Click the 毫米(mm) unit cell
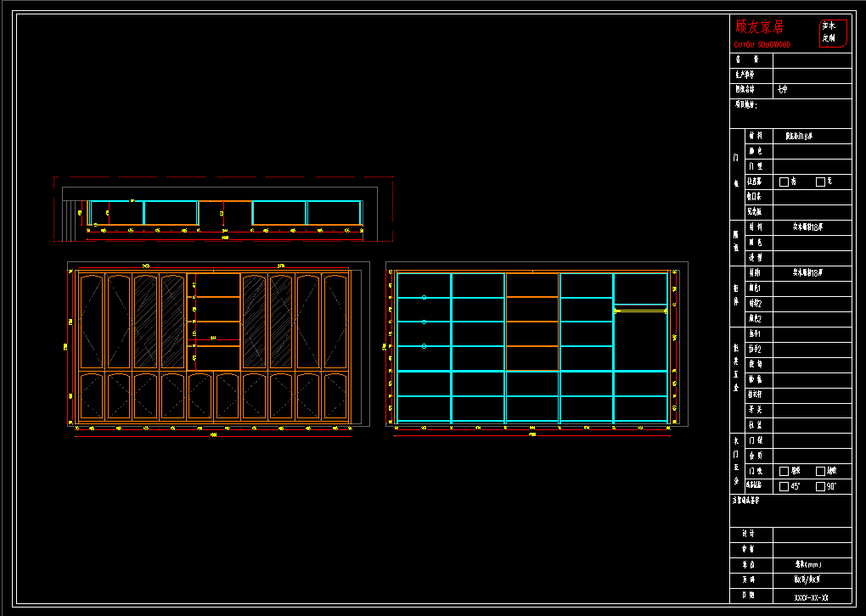 (x=811, y=564)
